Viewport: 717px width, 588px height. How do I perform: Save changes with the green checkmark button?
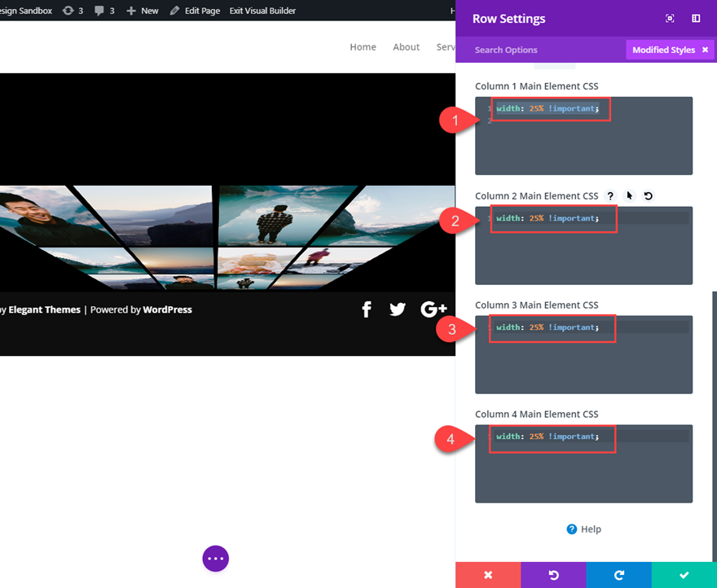[x=684, y=575]
